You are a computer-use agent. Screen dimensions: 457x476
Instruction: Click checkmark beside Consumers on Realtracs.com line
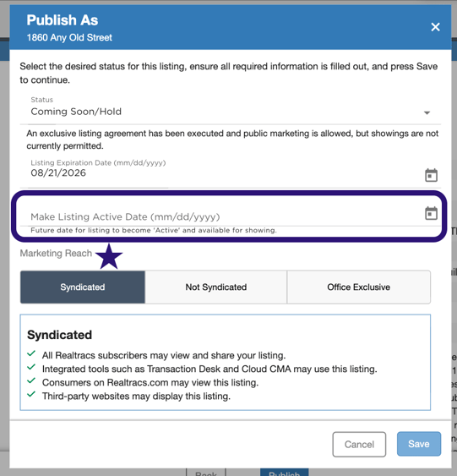point(31,380)
